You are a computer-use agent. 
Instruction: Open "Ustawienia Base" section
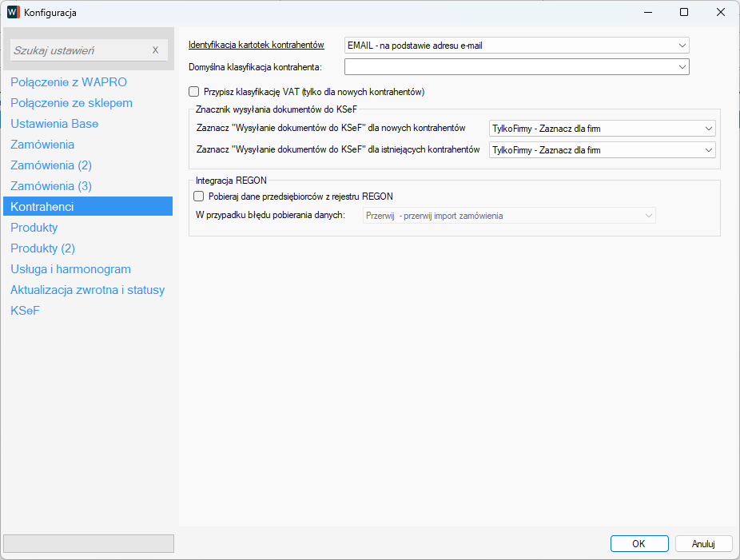[54, 124]
